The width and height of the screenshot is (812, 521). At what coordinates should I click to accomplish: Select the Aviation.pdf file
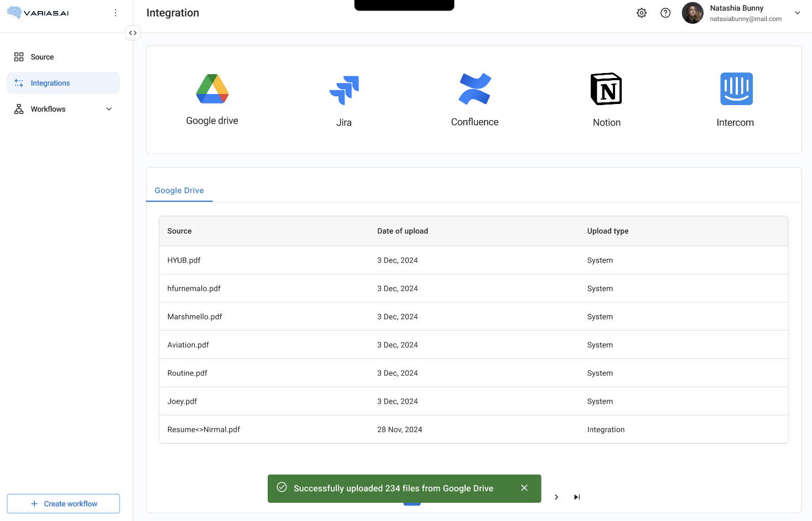188,345
